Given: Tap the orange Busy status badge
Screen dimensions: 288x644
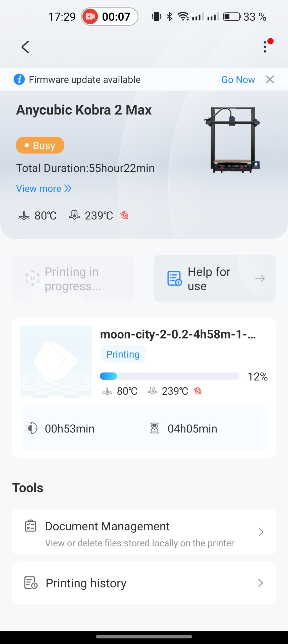Looking at the screenshot, I should (40, 145).
